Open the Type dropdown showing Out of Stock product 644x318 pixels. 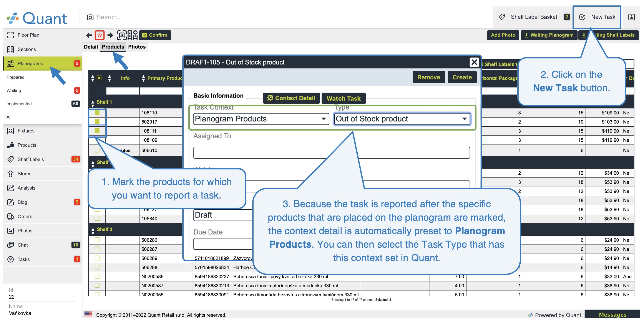tap(402, 119)
